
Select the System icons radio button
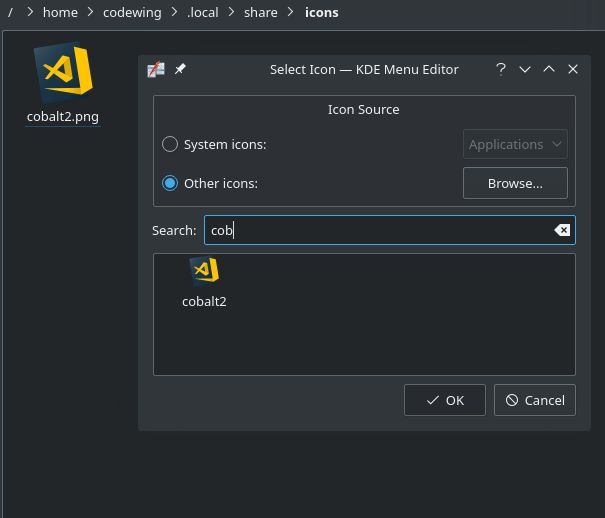point(170,144)
